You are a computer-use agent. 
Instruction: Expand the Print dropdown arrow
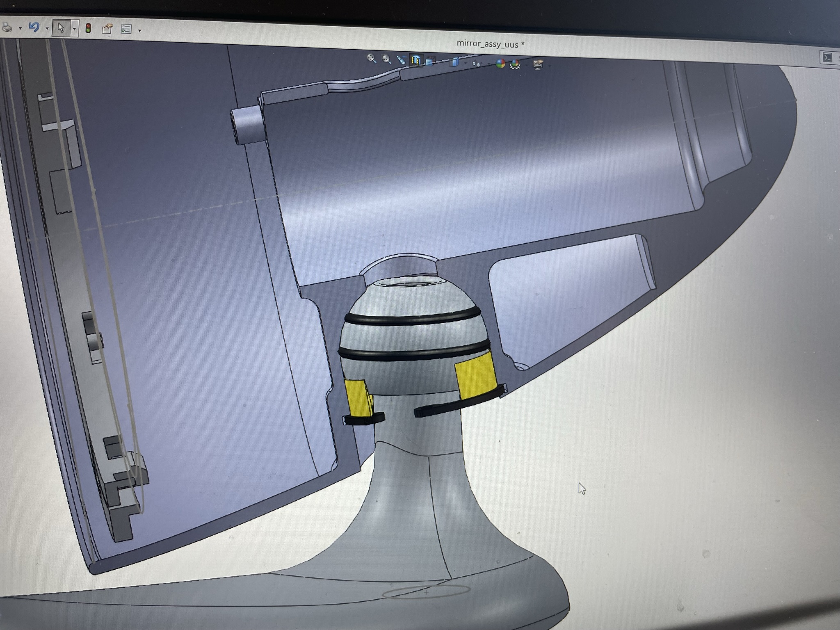click(20, 29)
